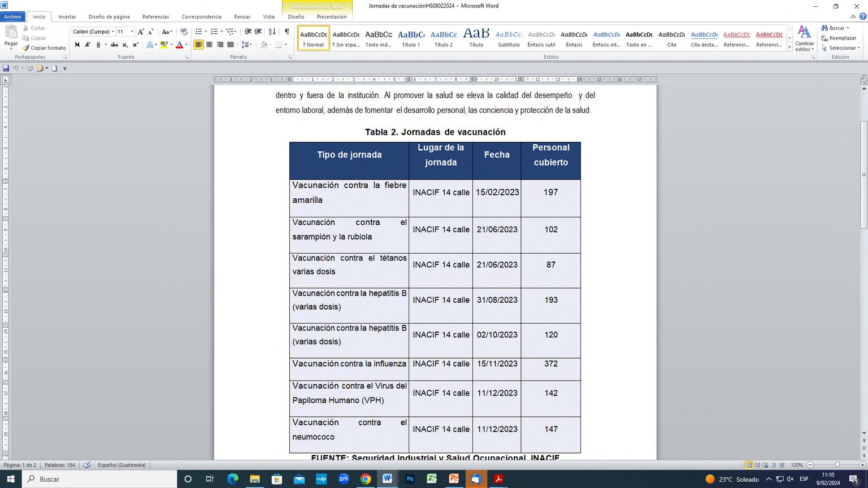Open the Correspondencia tab
Viewport: 868px width, 488px height.
click(201, 17)
